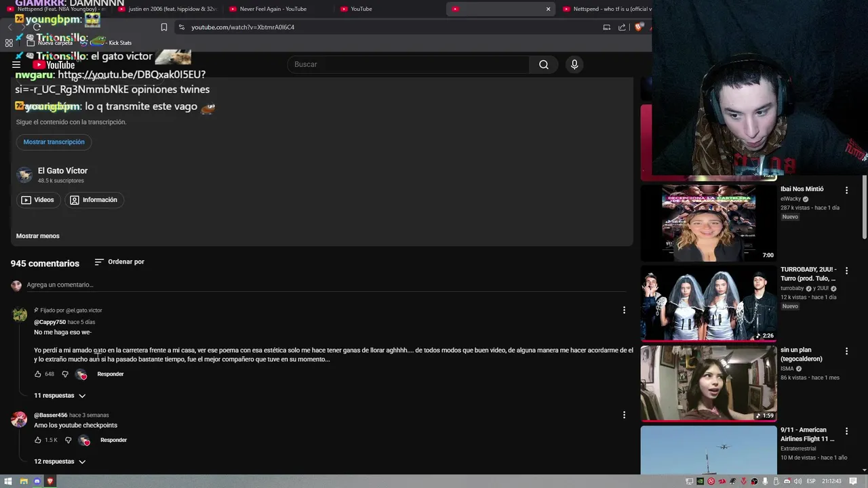Click the search magnifier button
This screenshot has height=488, width=868.
(544, 64)
